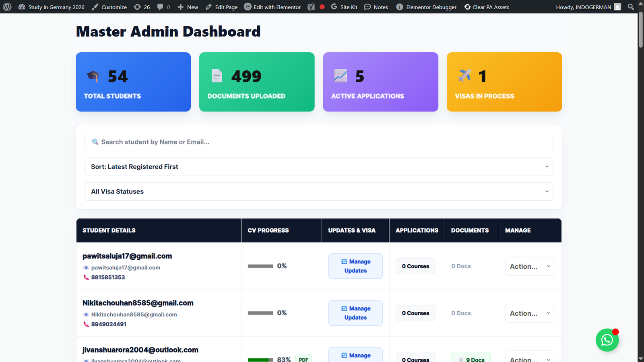644x362 pixels.
Task: Open Elementor Debugger from the admin bar
Action: click(426, 7)
